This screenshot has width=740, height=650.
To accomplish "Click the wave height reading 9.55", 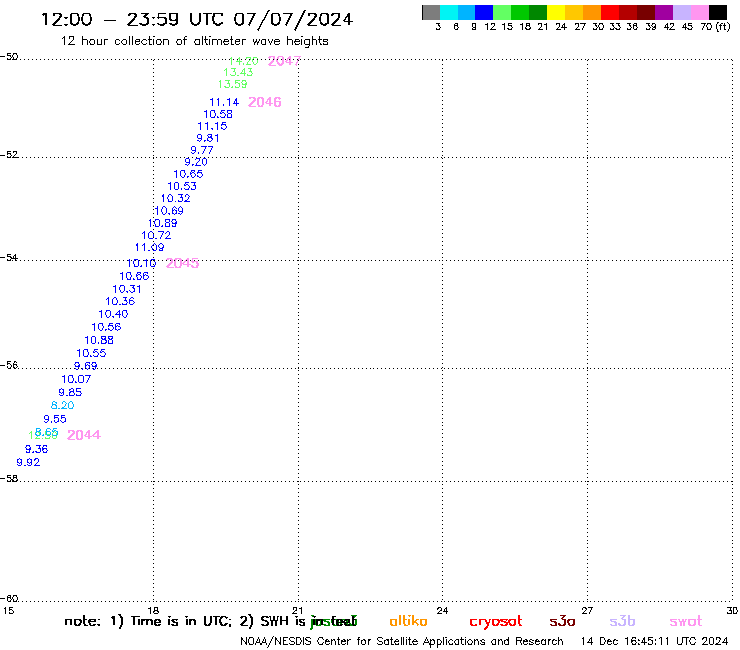I will pos(55,419).
